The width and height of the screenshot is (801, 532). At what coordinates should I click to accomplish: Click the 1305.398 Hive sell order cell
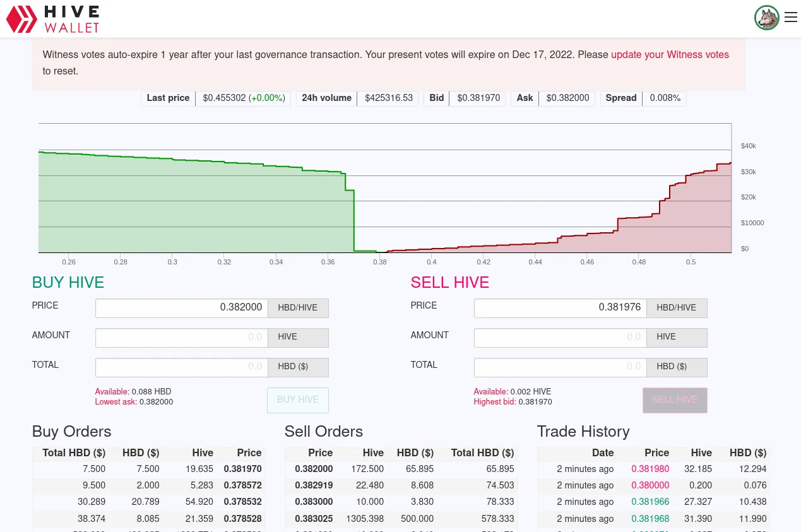(x=365, y=519)
